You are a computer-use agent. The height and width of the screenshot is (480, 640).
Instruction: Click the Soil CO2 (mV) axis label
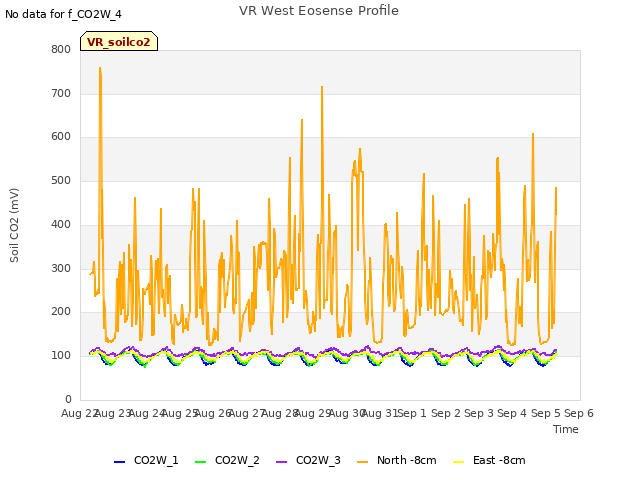pos(14,225)
